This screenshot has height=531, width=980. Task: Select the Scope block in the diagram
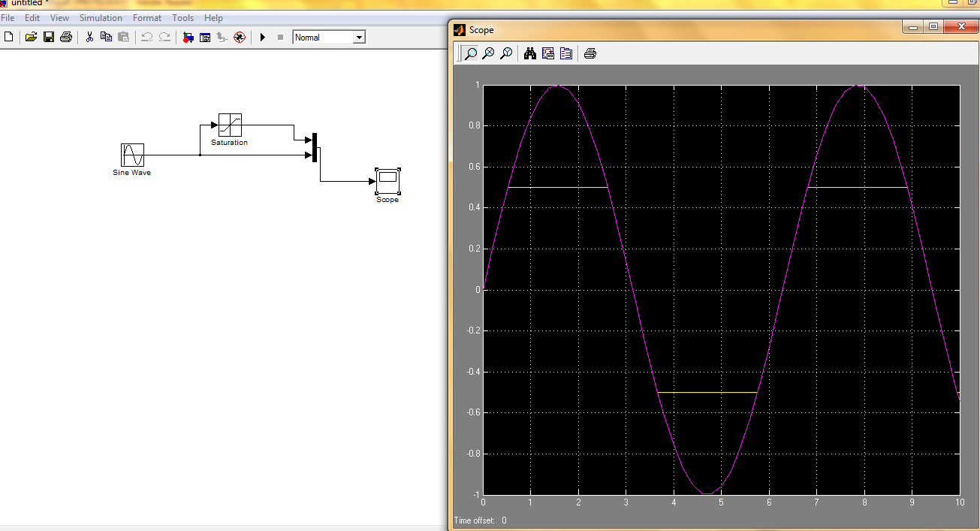[387, 180]
